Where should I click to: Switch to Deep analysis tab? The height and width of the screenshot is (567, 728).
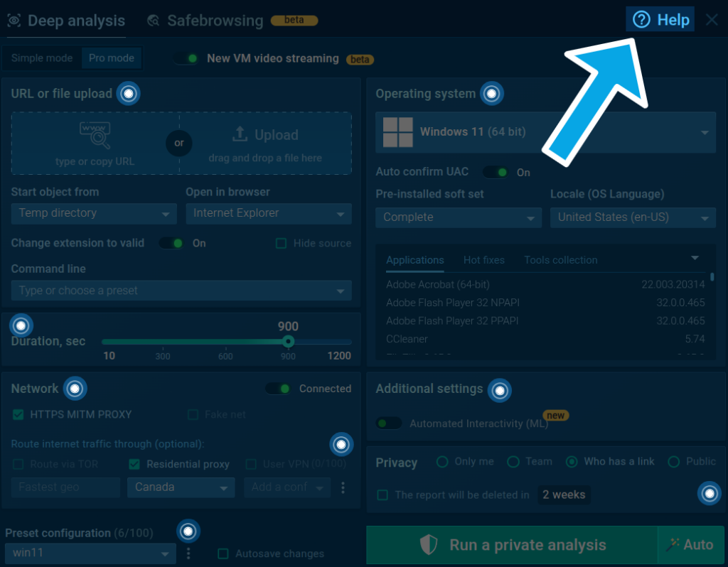click(66, 21)
